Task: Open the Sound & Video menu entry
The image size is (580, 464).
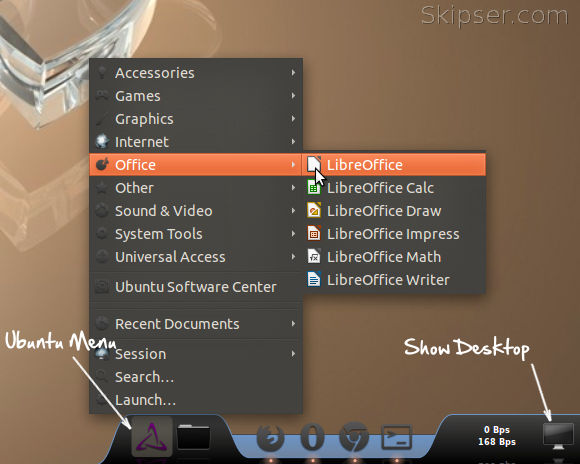Action: 196,211
